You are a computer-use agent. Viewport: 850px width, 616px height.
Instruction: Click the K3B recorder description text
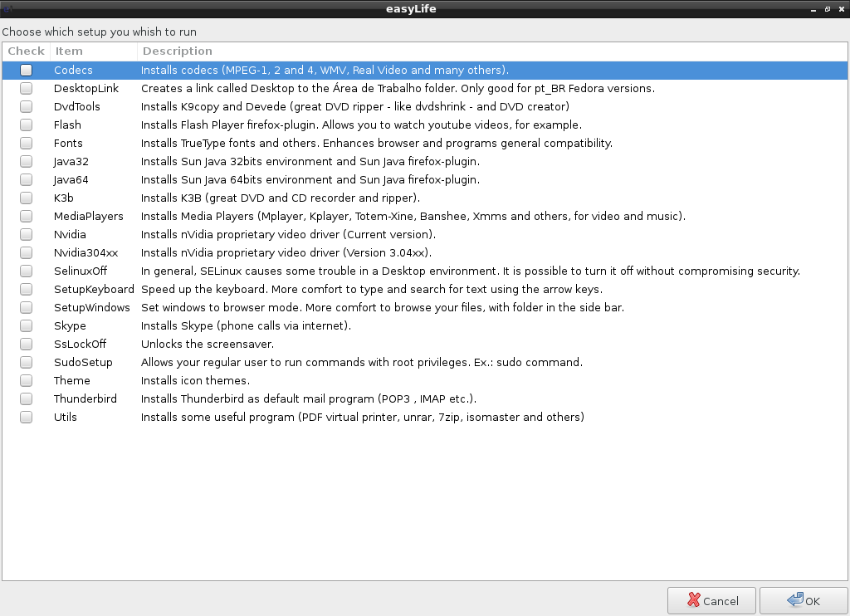[x=281, y=198]
